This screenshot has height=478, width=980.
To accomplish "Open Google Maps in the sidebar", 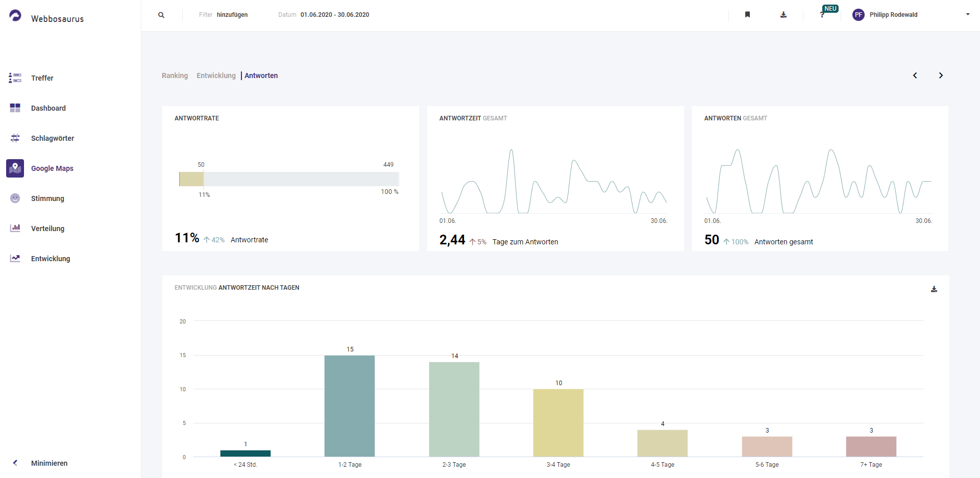I will 52,168.
